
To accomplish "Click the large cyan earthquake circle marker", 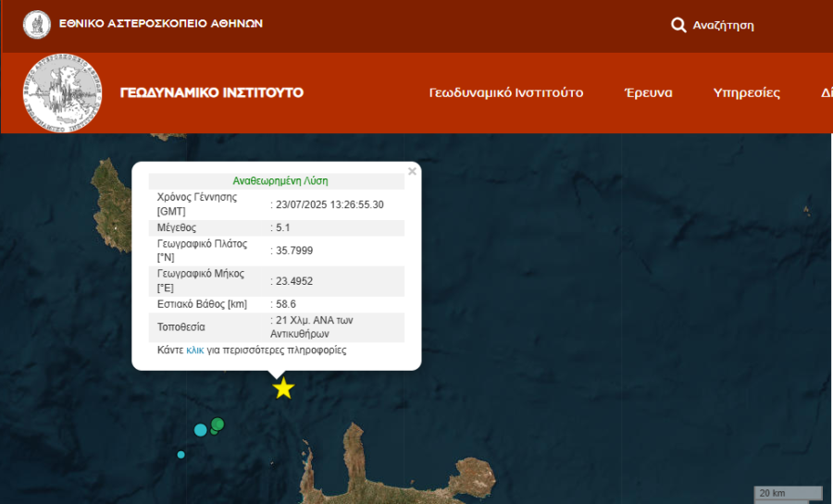I will click(200, 430).
